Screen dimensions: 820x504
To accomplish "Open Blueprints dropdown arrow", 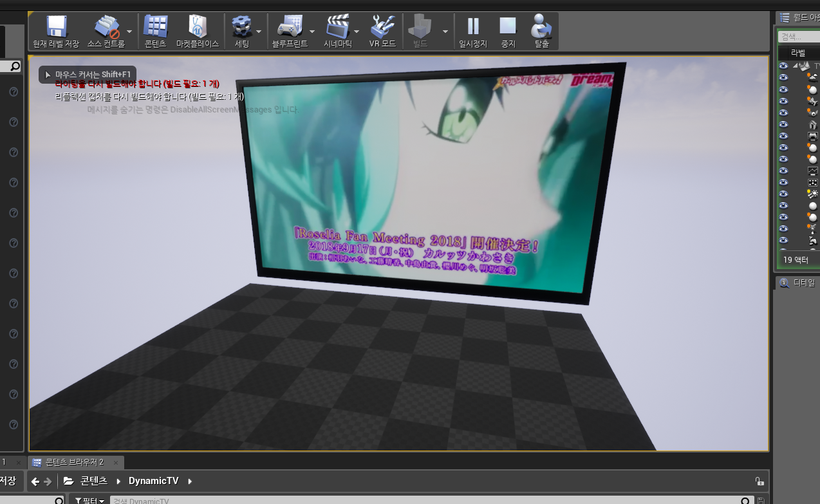I will [312, 31].
